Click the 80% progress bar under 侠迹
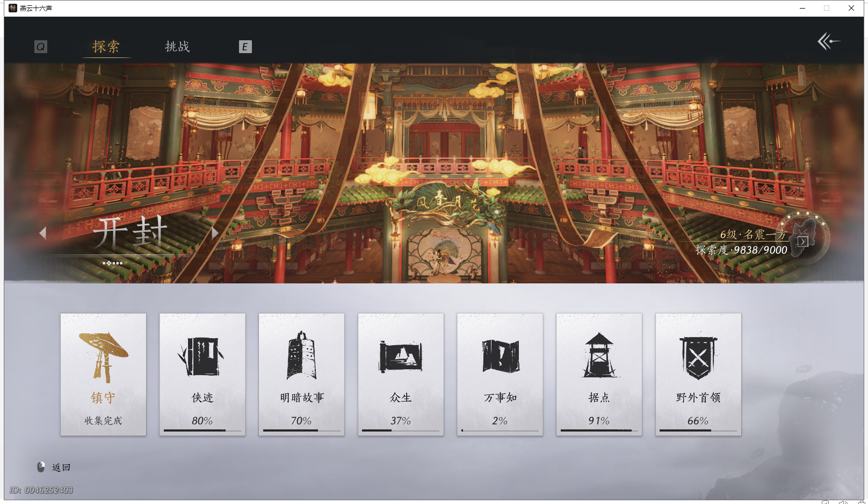Image resolution: width=868 pixels, height=504 pixels. (202, 430)
